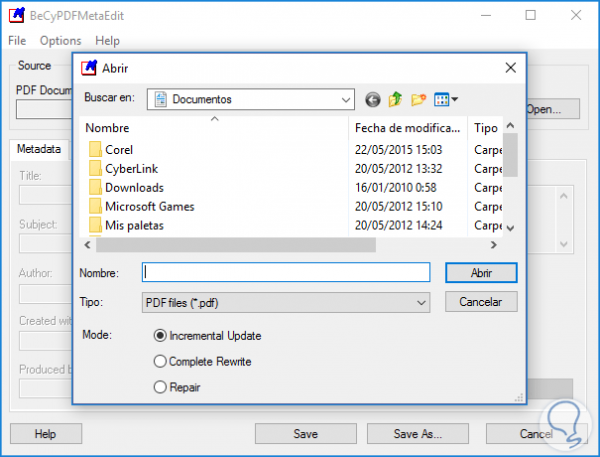
Task: Click the Corel folder icon
Action: [95, 149]
